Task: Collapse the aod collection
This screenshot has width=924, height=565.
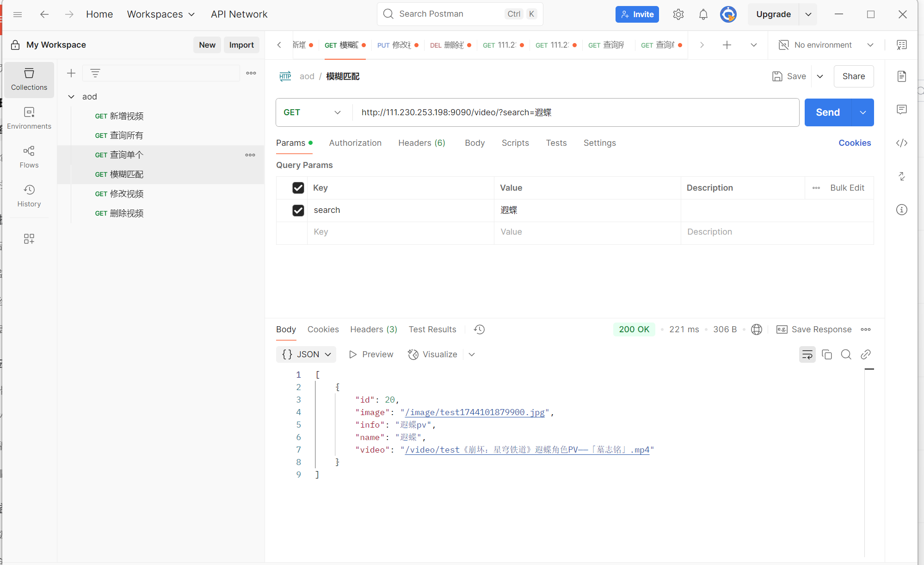Action: [71, 97]
